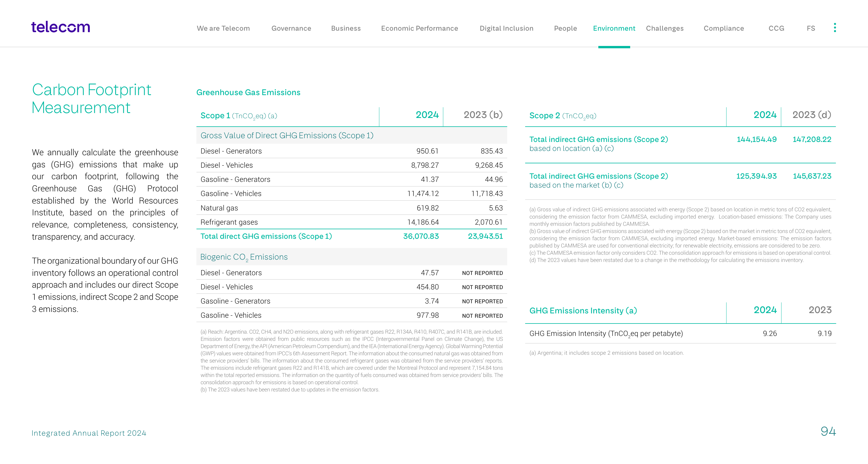This screenshot has width=868, height=464.
Task: Select the 9.19 intensity value
Action: tap(825, 333)
